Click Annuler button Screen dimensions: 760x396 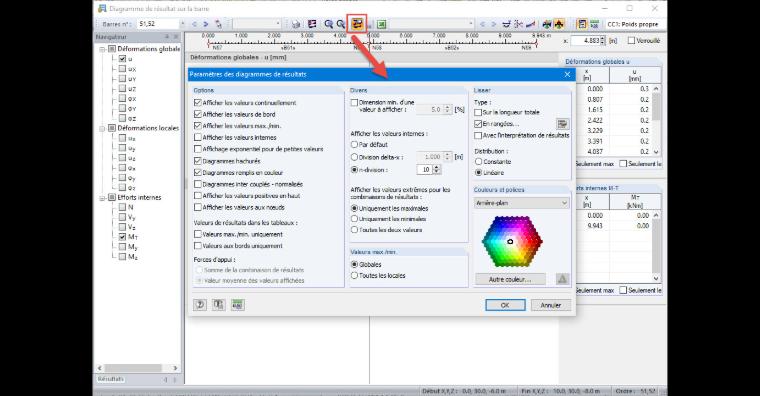551,305
